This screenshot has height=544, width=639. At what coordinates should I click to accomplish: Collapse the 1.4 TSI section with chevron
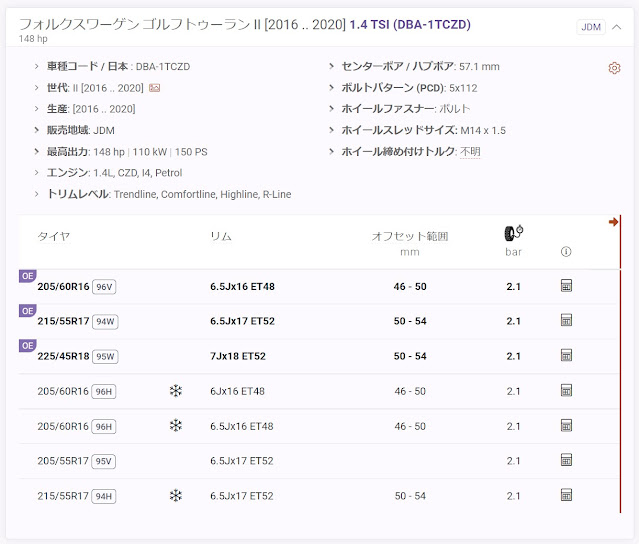tap(617, 27)
